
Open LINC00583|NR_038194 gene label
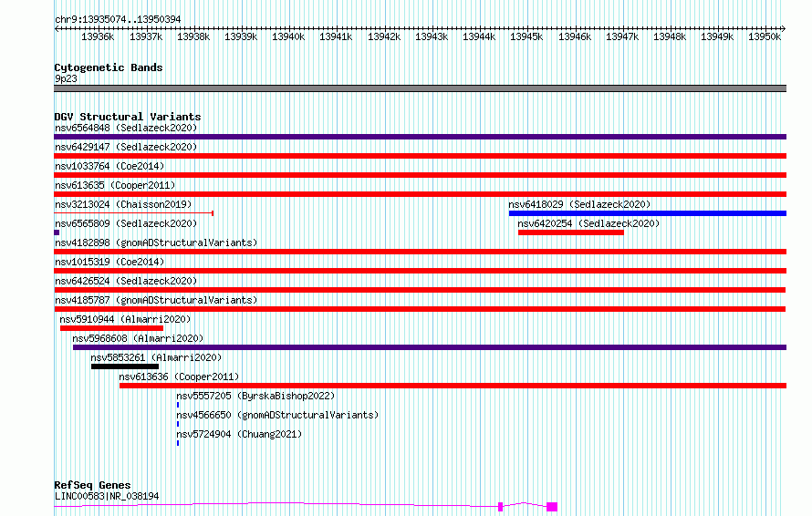107,496
